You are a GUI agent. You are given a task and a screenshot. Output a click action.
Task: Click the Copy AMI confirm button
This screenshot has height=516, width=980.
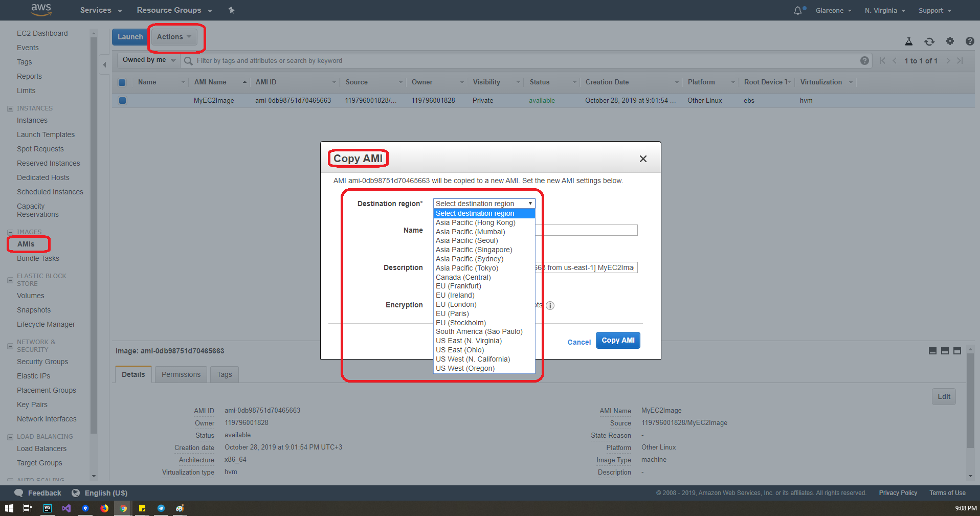(618, 340)
